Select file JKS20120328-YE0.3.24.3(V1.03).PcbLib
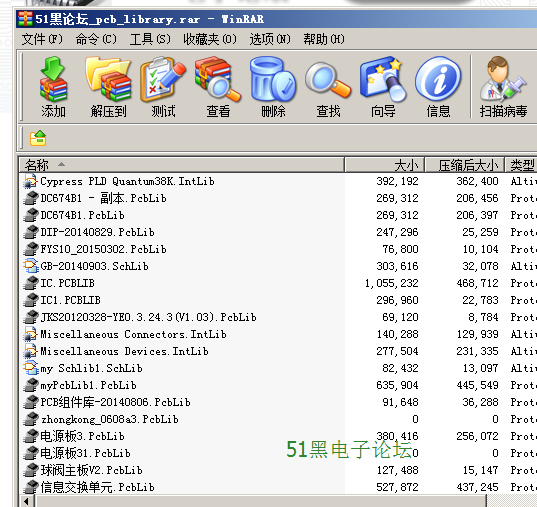The height and width of the screenshot is (507, 537). [148, 317]
